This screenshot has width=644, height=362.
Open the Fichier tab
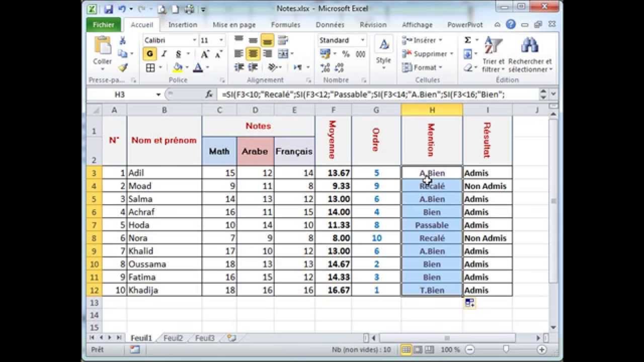tap(103, 25)
